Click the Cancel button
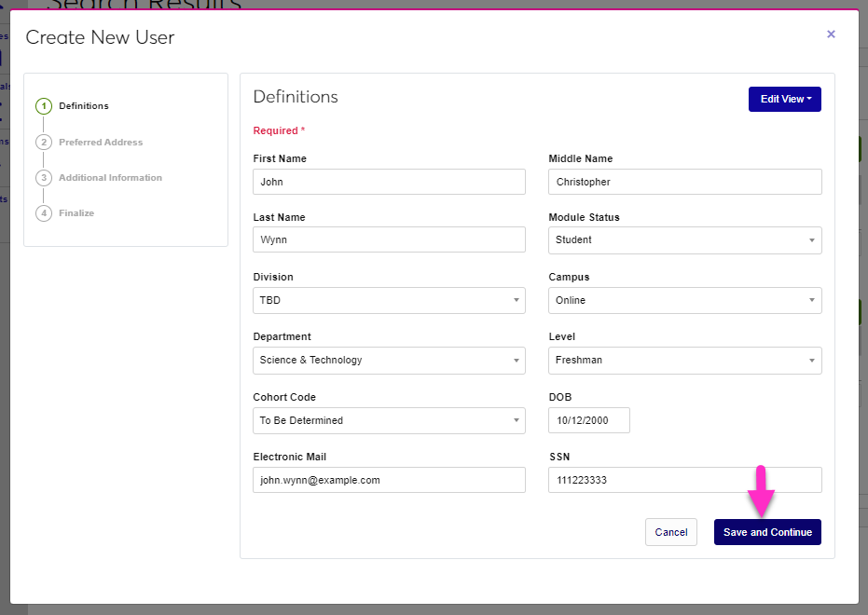Screen dimensions: 868x615 [670, 532]
